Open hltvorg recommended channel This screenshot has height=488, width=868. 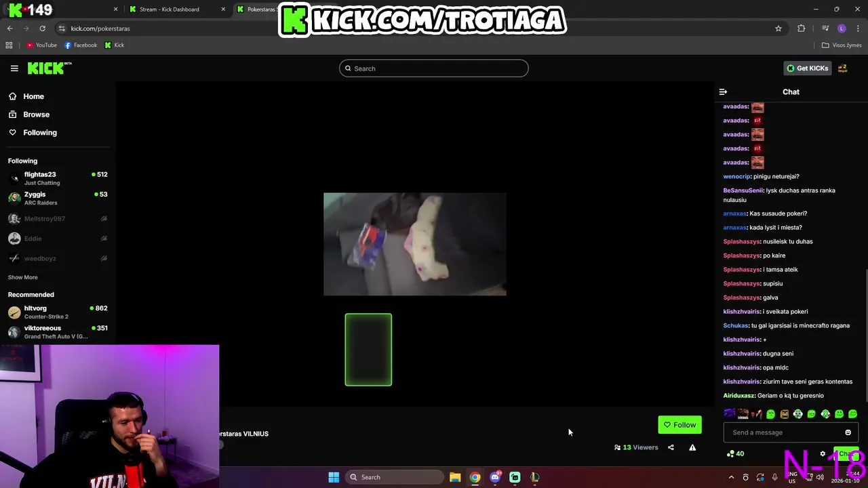click(58, 312)
